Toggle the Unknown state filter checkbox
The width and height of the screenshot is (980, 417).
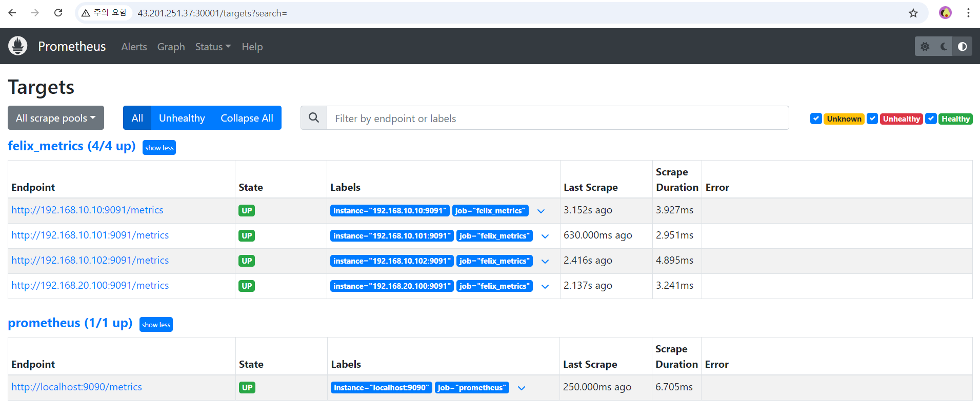coord(816,118)
